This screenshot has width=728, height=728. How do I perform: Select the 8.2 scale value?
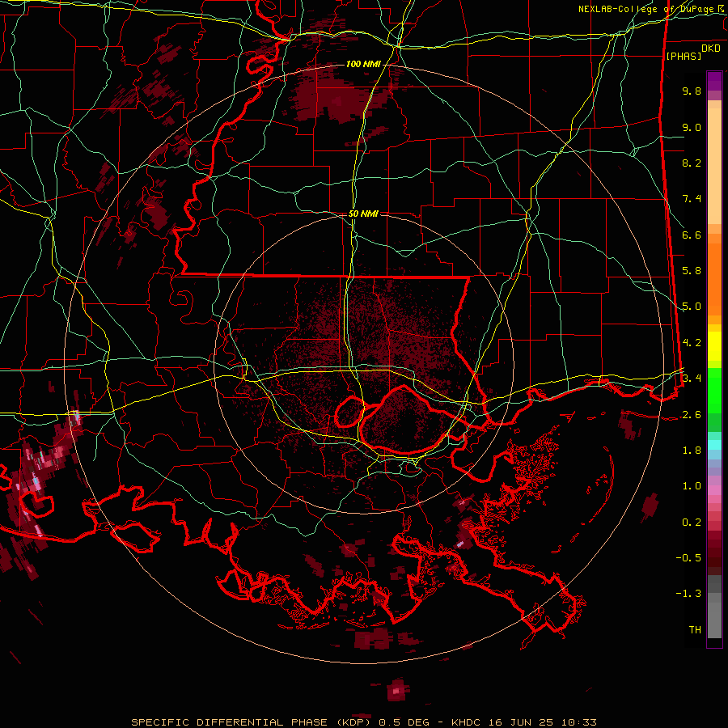(x=692, y=163)
